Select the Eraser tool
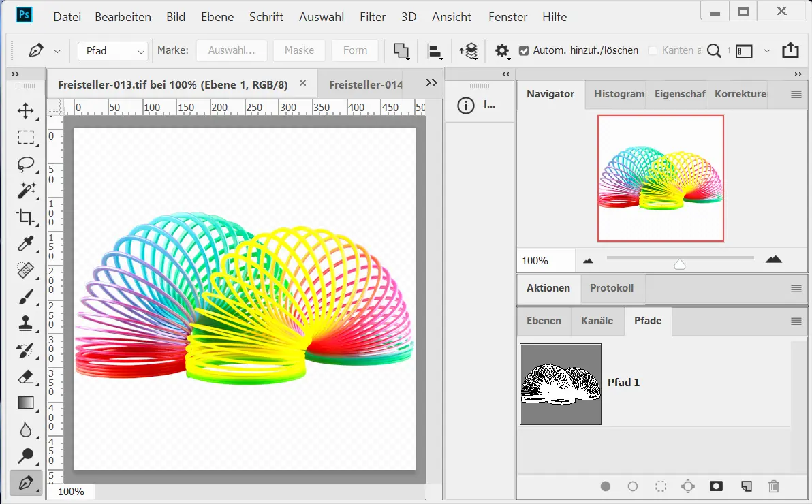Viewport: 812px width, 504px height. (26, 377)
